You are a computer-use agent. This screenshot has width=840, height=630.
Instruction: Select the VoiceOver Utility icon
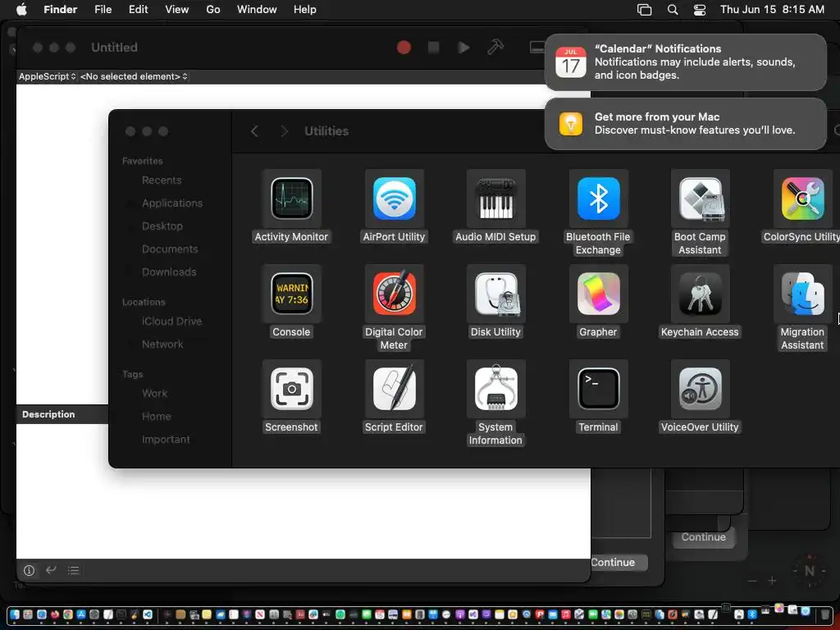(700, 389)
